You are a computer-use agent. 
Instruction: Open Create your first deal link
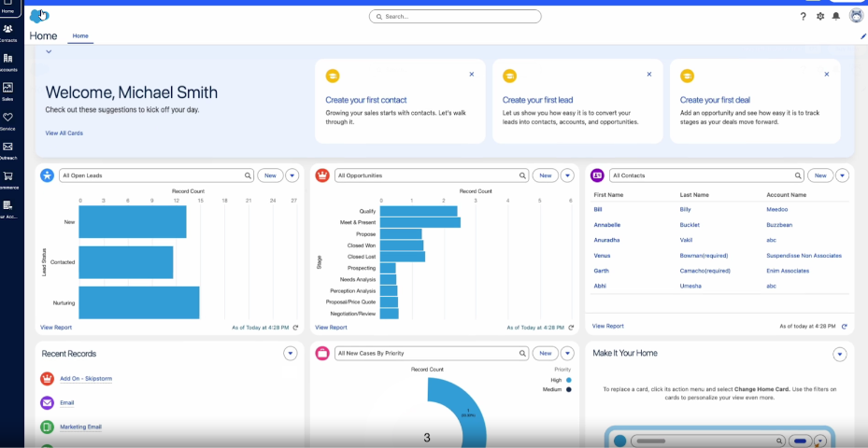click(715, 100)
